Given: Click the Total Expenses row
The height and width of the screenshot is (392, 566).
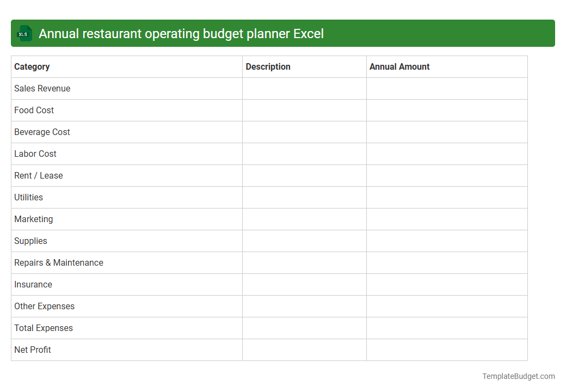Looking at the screenshot, I should [x=43, y=328].
